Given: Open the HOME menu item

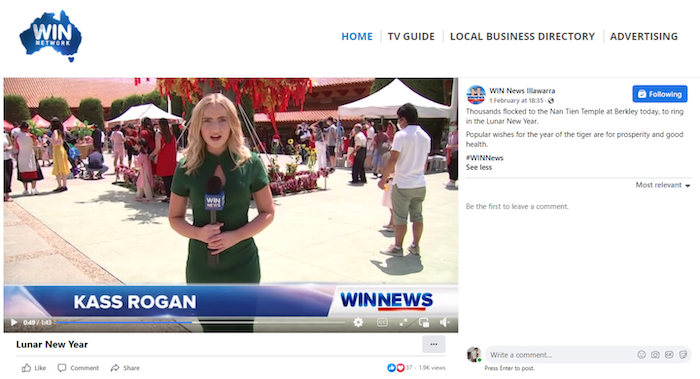Looking at the screenshot, I should click(x=357, y=37).
